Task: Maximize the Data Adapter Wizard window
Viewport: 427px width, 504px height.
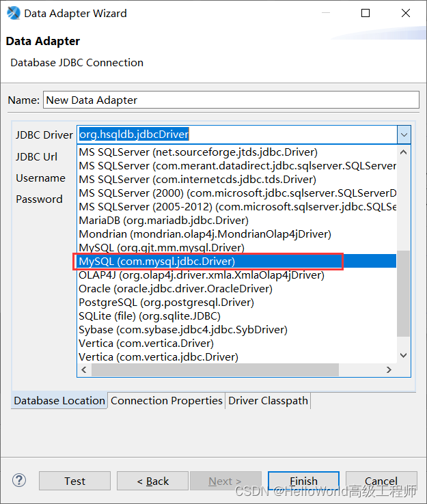Action: [366, 13]
